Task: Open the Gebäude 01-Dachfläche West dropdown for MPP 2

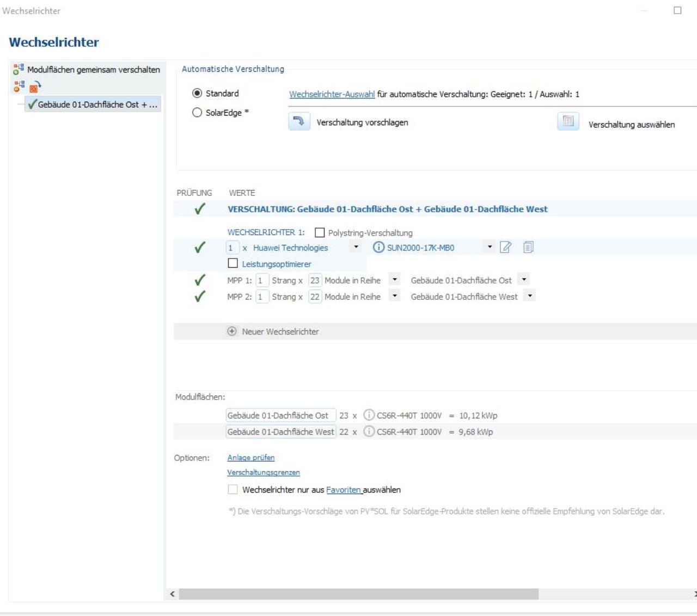Action: [530, 296]
